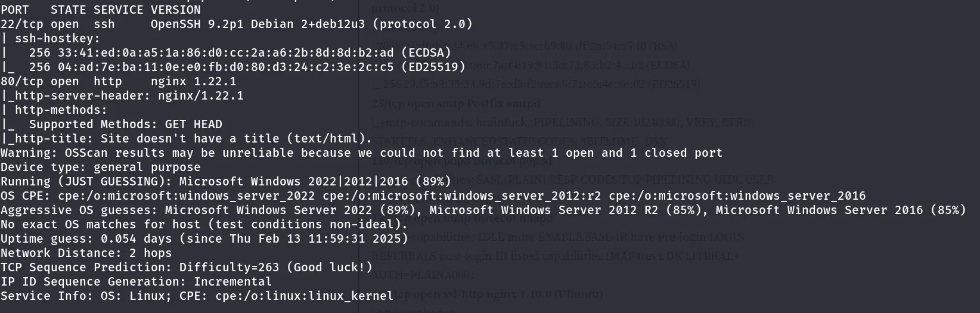Click the TCP Sequence Prediction line
Image resolution: width=980 pixels, height=313 pixels.
187,267
